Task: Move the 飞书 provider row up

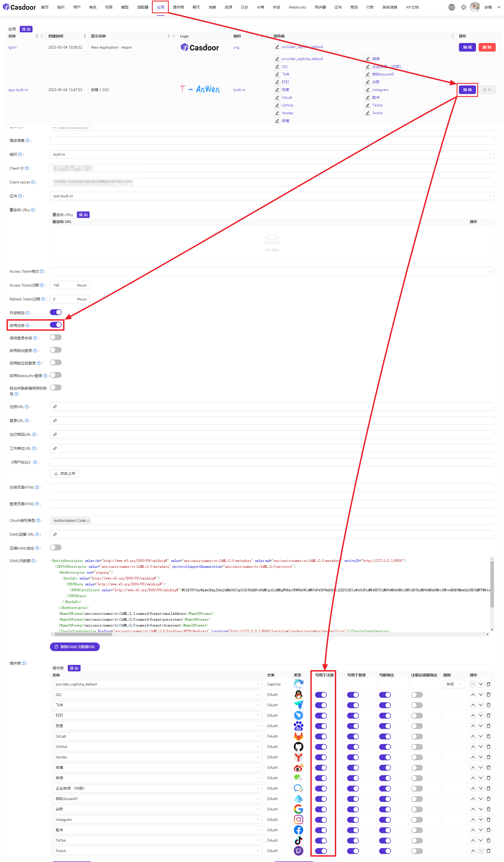Action: (473, 705)
